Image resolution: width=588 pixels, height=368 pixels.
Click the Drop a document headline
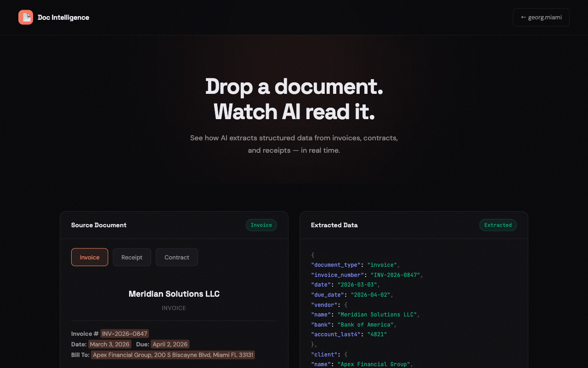(x=294, y=87)
